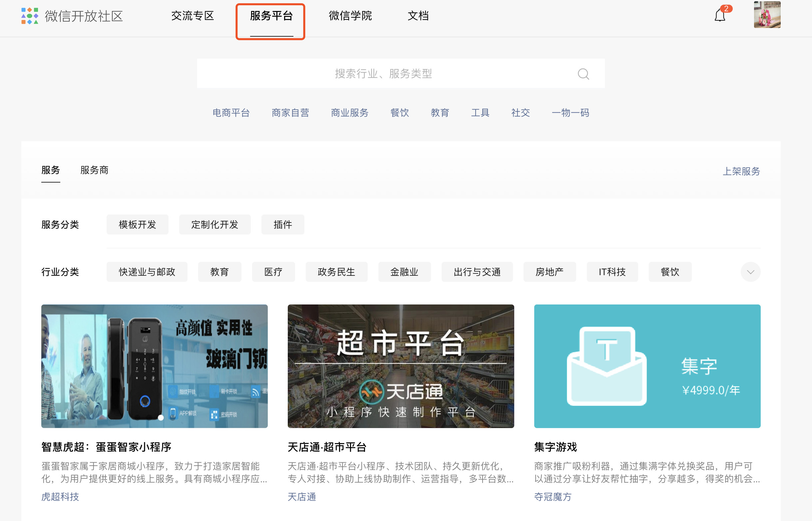The height and width of the screenshot is (521, 812).
Task: Click the search magnifier icon
Action: point(584,74)
